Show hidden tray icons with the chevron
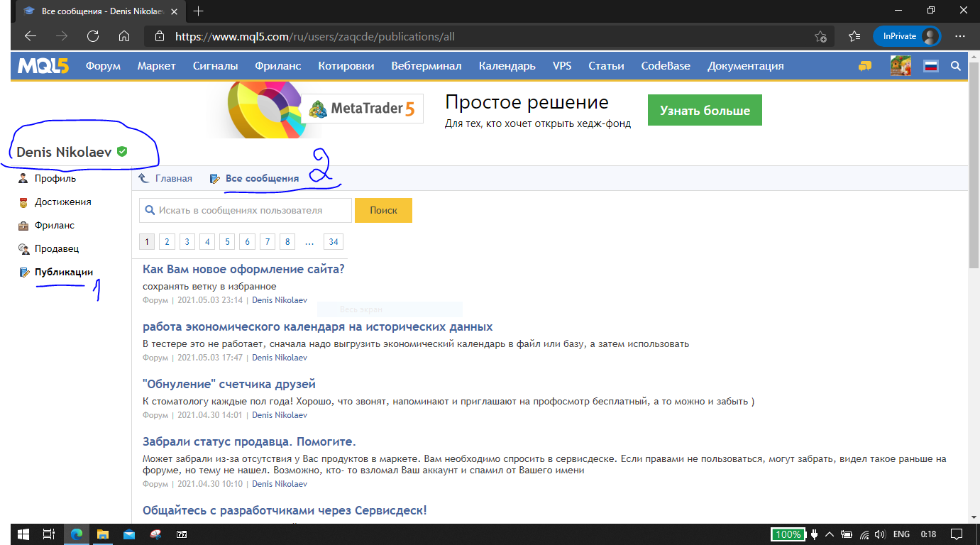980x545 pixels. pyautogui.click(x=828, y=534)
